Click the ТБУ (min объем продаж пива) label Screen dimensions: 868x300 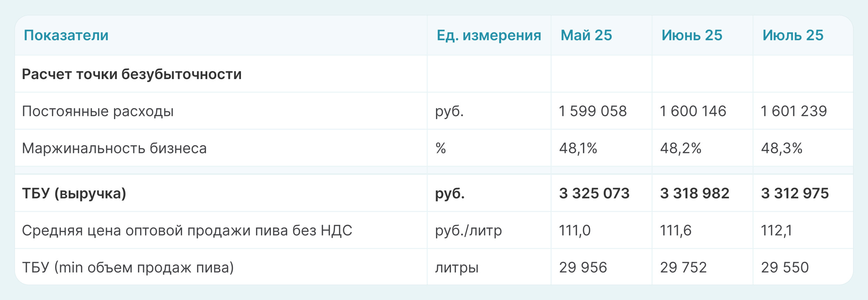point(128,268)
